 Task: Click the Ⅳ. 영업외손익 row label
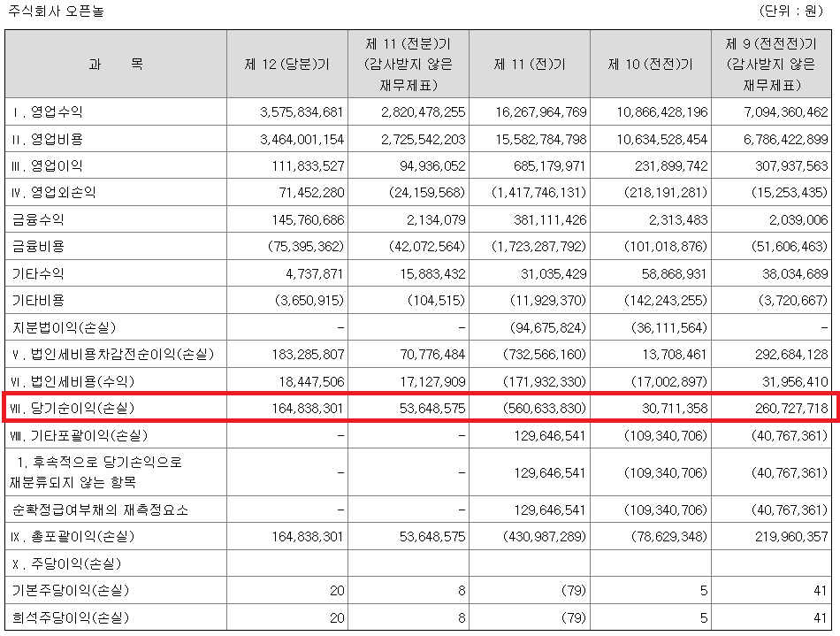[x=54, y=192]
